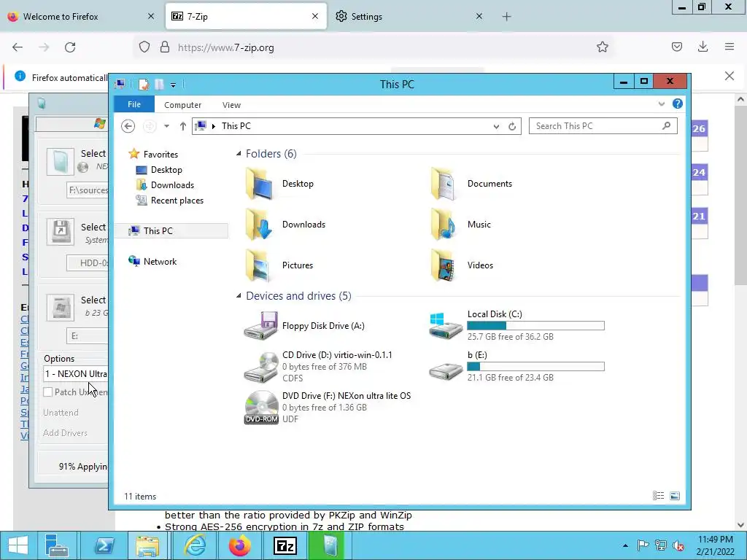Collapse the Folders (6) group

pyautogui.click(x=239, y=153)
